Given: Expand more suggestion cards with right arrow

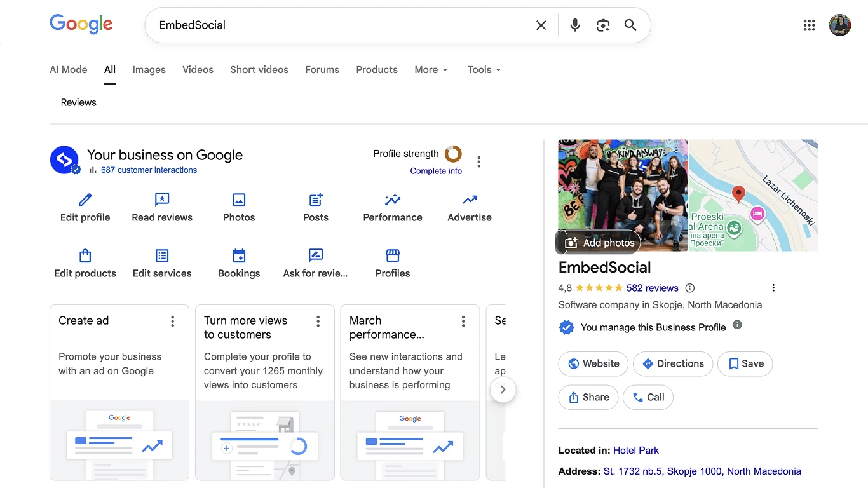Looking at the screenshot, I should 503,390.
